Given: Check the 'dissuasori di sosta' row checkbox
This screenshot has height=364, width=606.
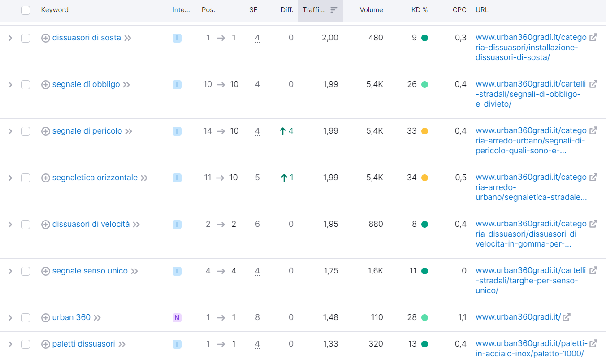Looking at the screenshot, I should point(26,38).
